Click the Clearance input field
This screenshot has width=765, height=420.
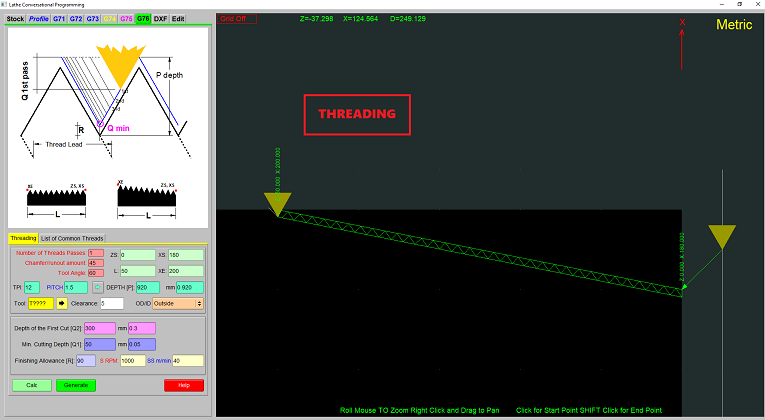(x=111, y=303)
